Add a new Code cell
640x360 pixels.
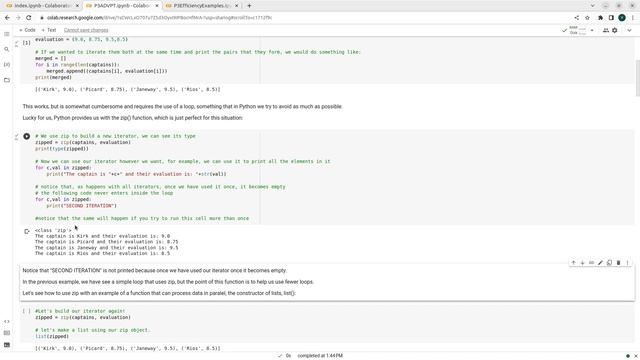(x=27, y=30)
